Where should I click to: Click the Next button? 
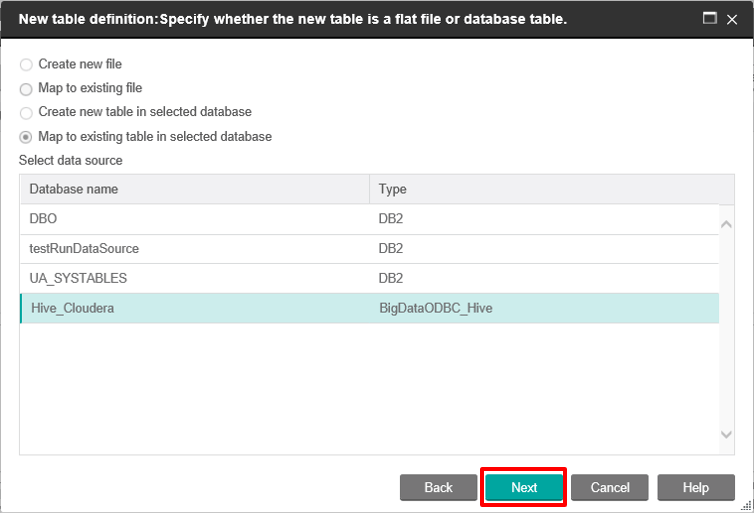tap(524, 488)
